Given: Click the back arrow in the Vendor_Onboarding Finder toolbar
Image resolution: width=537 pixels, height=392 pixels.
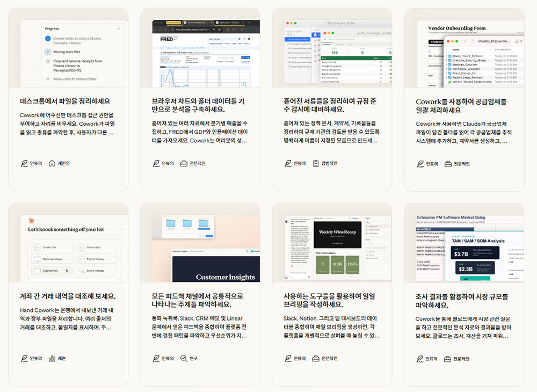Looking at the screenshot, I should pyautogui.click(x=466, y=40).
